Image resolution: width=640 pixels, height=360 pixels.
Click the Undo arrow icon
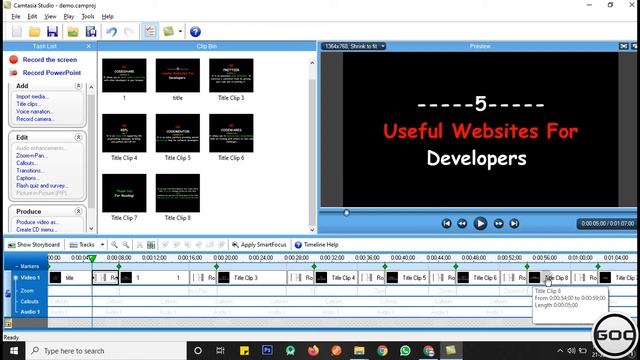[x=111, y=31]
